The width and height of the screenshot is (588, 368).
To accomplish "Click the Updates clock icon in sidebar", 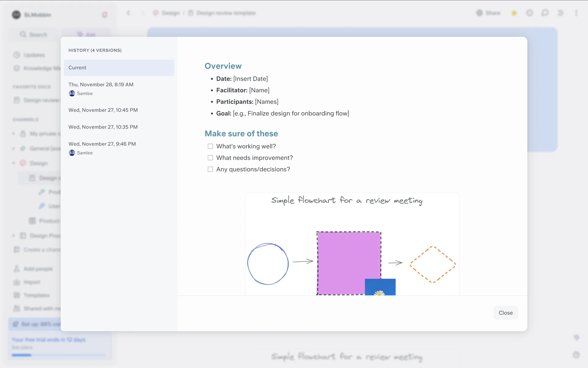I will 17,55.
